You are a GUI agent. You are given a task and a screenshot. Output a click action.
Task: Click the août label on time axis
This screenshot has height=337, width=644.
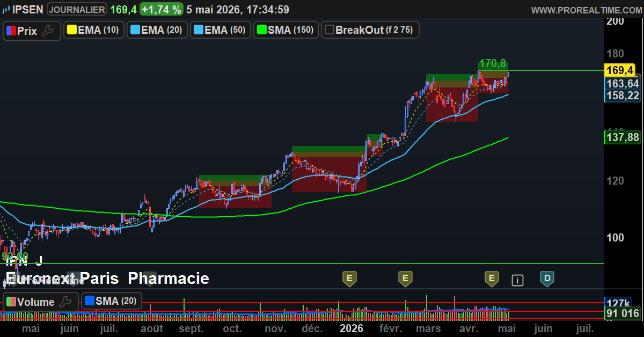click(x=152, y=328)
